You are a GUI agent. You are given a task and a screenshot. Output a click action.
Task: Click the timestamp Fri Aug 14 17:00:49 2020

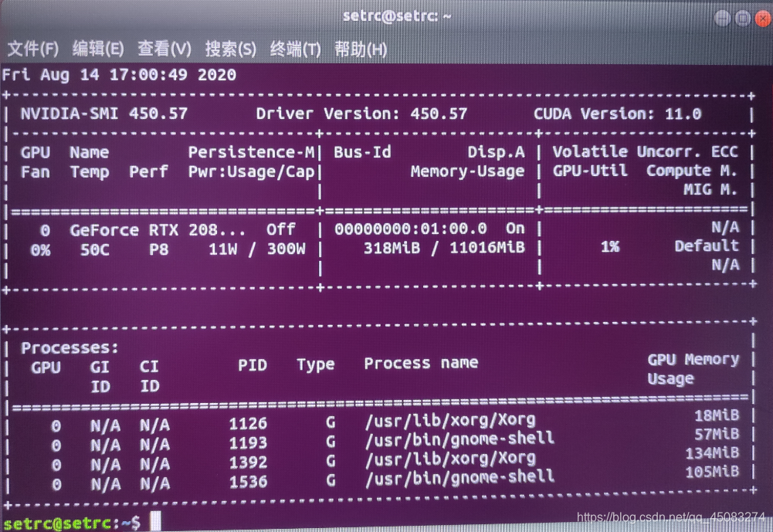[119, 75]
